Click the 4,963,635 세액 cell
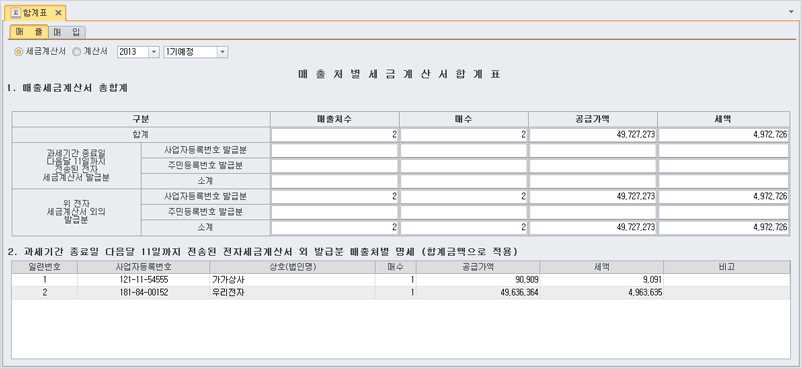The width and height of the screenshot is (802, 369). point(602,293)
